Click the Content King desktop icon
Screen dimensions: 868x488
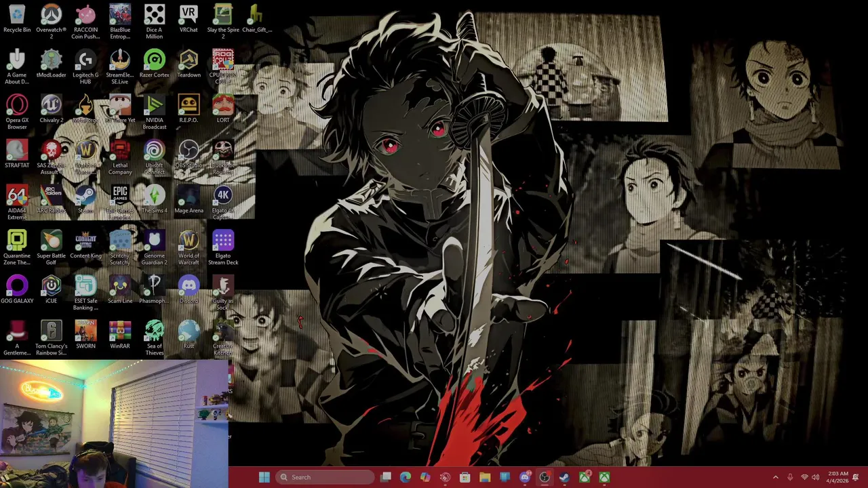pos(85,245)
